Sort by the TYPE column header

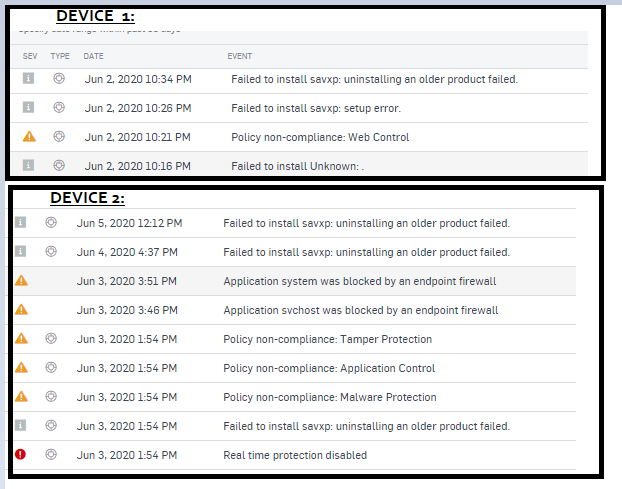60,56
